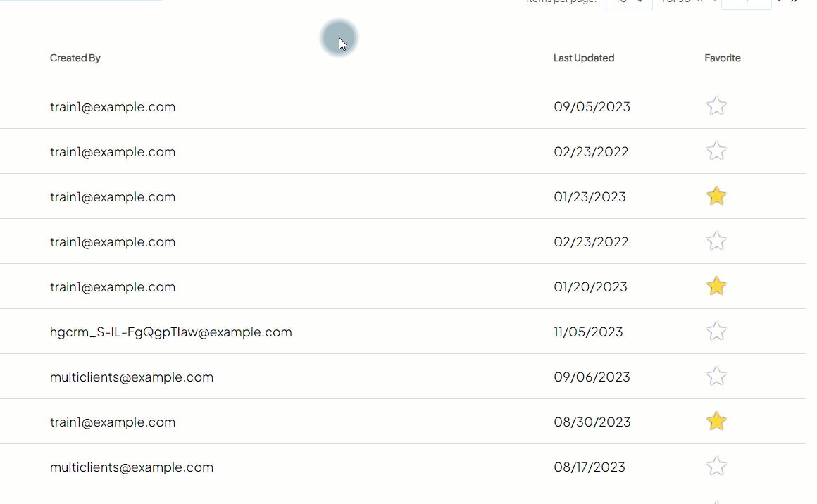Screen dimensions: 817x504
Task: Star the hgcrm_S-IL-FgQgpTlaw@example.com row
Action: click(x=716, y=332)
